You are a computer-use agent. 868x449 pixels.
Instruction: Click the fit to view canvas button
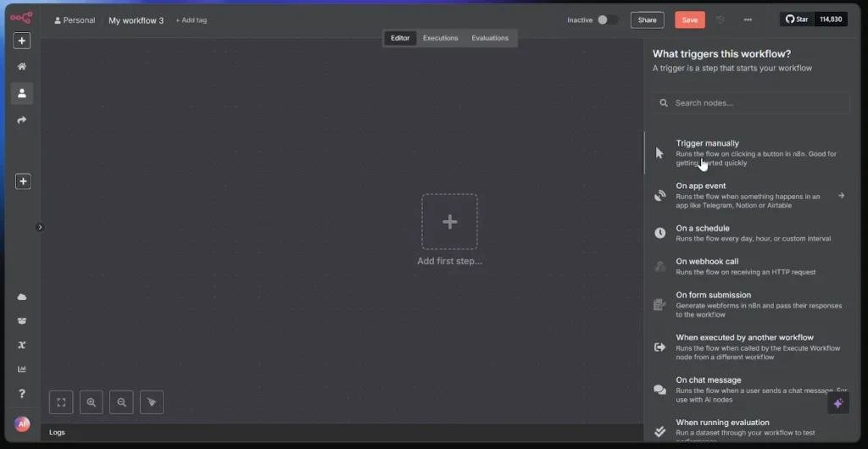pos(61,402)
